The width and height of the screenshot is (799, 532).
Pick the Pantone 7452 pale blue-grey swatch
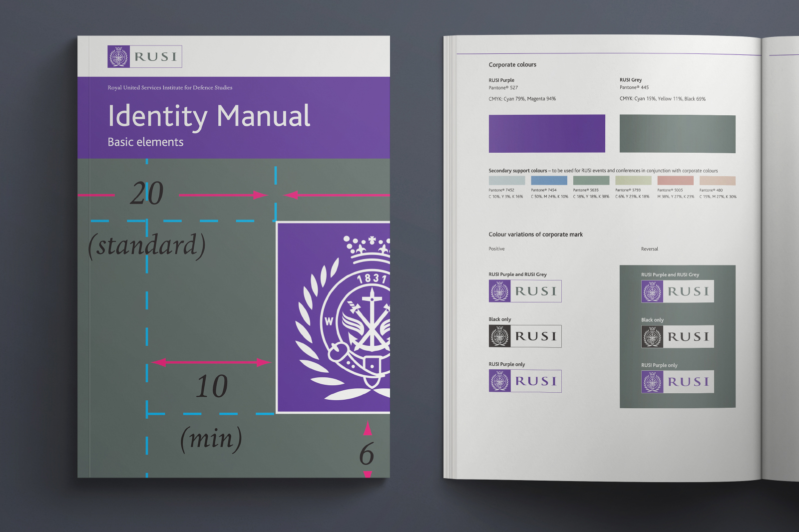tap(507, 180)
